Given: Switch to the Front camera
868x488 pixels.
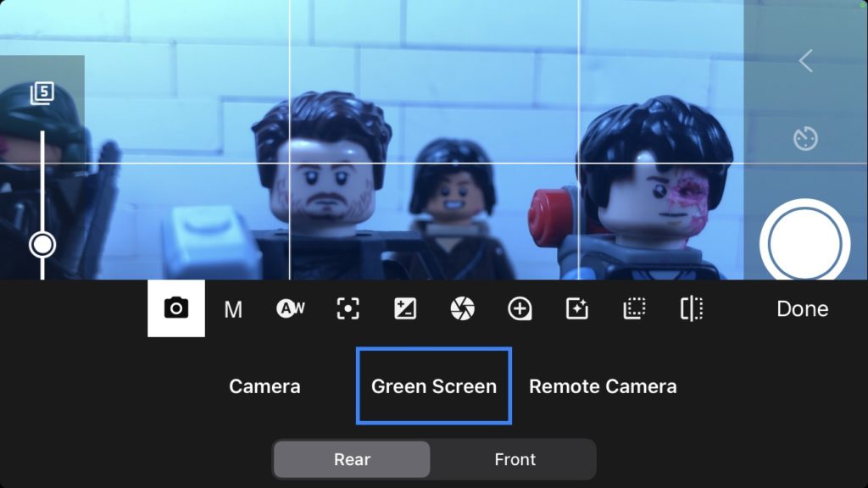Looking at the screenshot, I should [515, 459].
